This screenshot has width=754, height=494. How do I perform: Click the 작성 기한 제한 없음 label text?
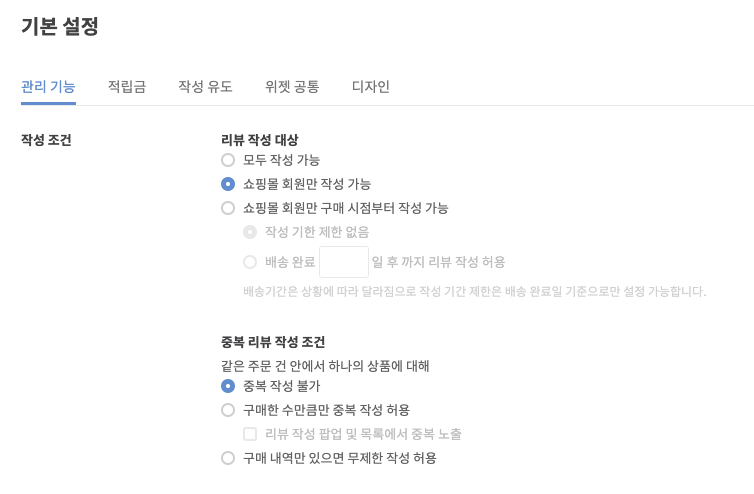click(x=317, y=232)
